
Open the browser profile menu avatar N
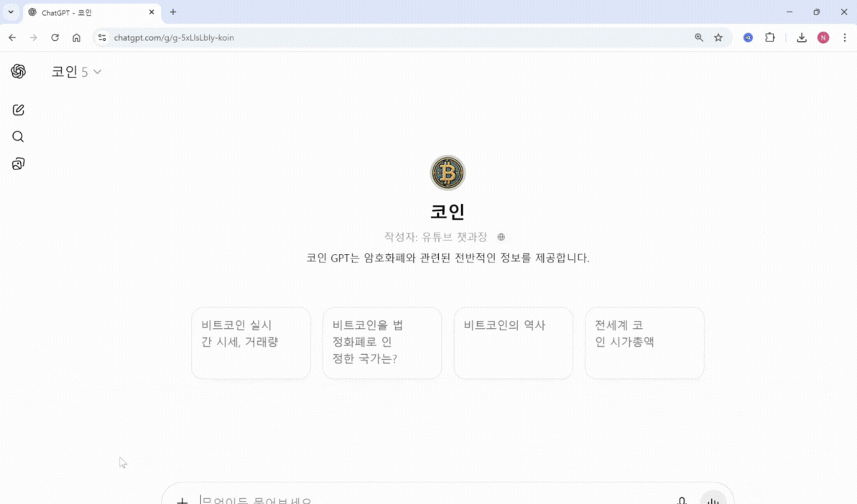pyautogui.click(x=823, y=37)
